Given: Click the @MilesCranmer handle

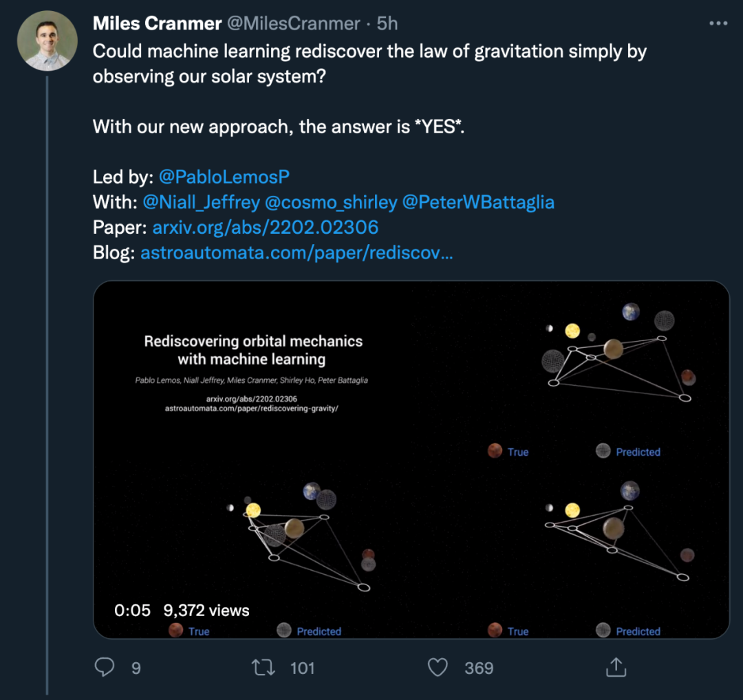Looking at the screenshot, I should pyautogui.click(x=294, y=23).
